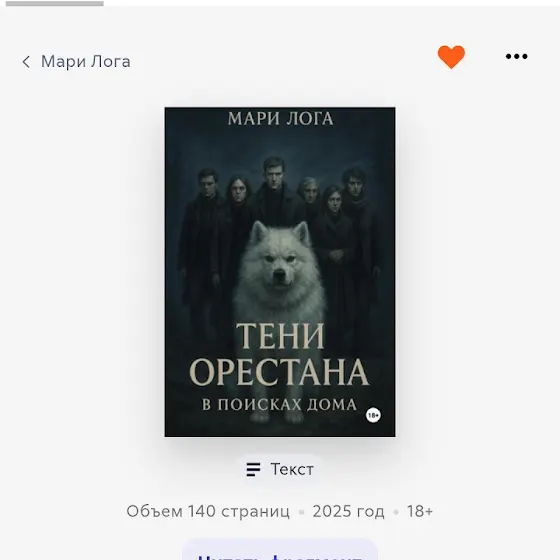Screen dimensions: 560x560
Task: Click the dot separator before 2025 год
Action: click(301, 512)
